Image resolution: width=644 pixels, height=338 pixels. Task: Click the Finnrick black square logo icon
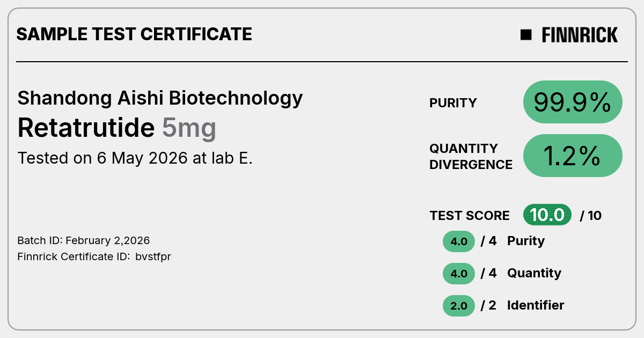[x=526, y=35]
